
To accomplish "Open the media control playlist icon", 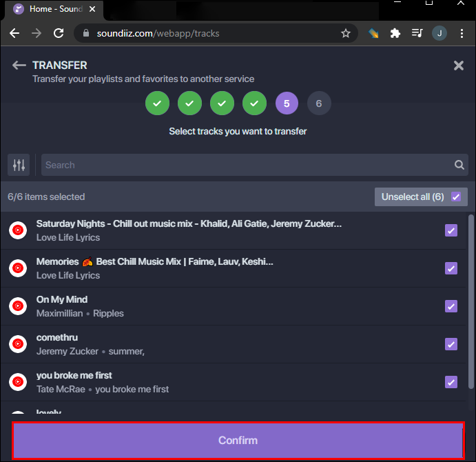I will coord(417,33).
